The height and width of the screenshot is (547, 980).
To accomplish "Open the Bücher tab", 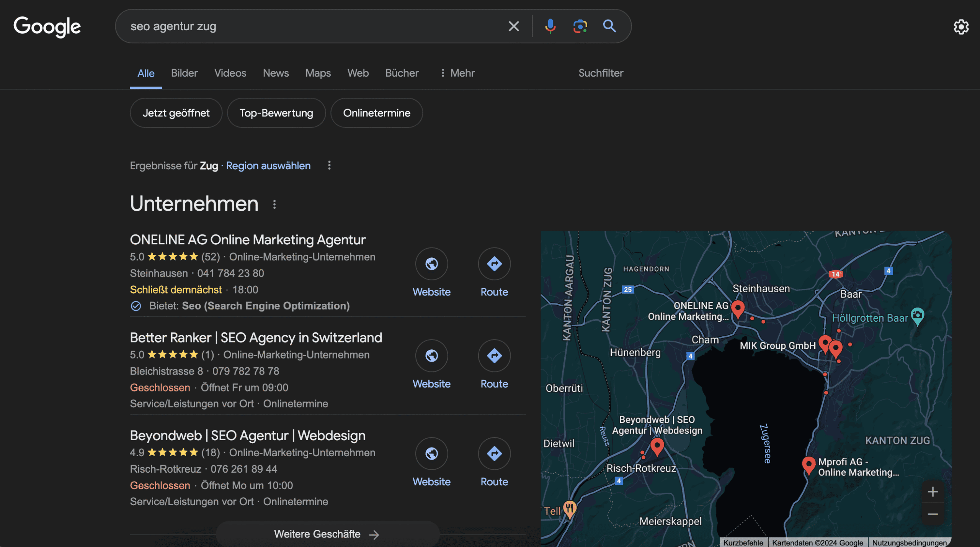I will pyautogui.click(x=402, y=73).
